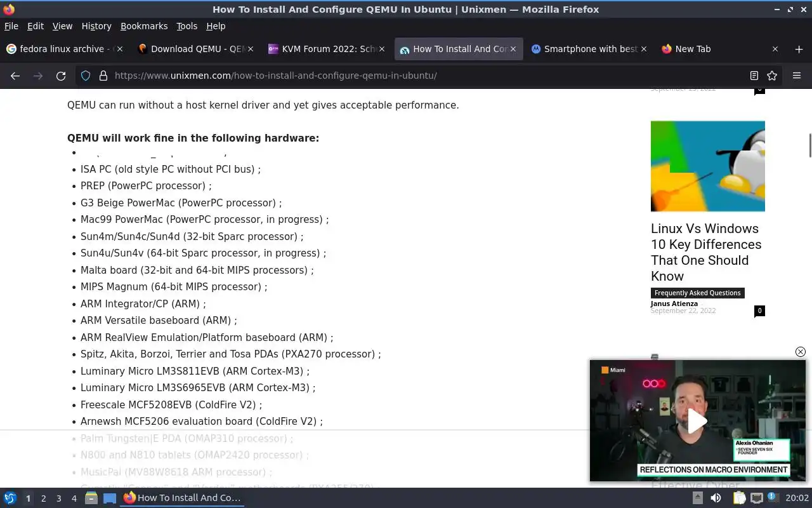Open the volume speaker tray icon
Screen dimensions: 812x508
pos(716,498)
